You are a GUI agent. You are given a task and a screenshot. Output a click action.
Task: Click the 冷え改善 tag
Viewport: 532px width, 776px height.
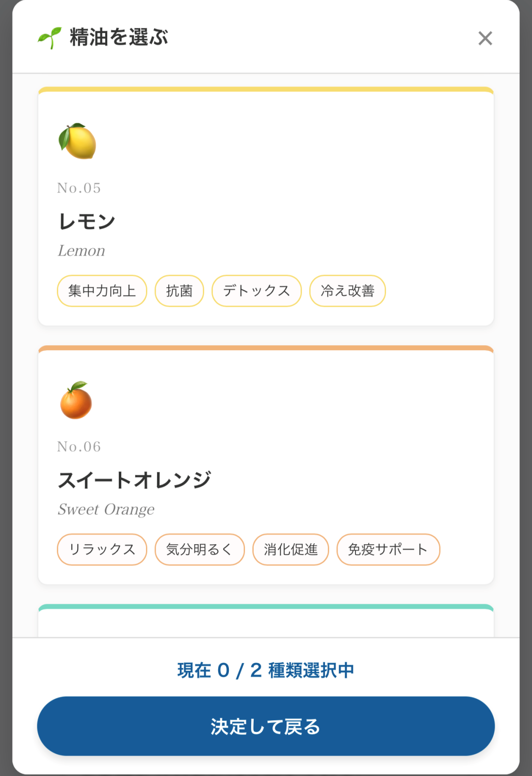click(x=347, y=291)
